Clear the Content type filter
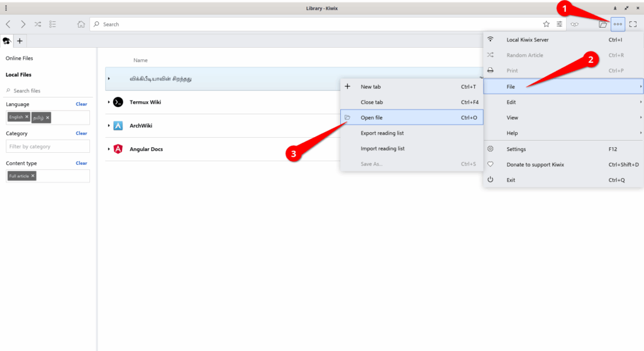This screenshot has width=644, height=351. 81,163
